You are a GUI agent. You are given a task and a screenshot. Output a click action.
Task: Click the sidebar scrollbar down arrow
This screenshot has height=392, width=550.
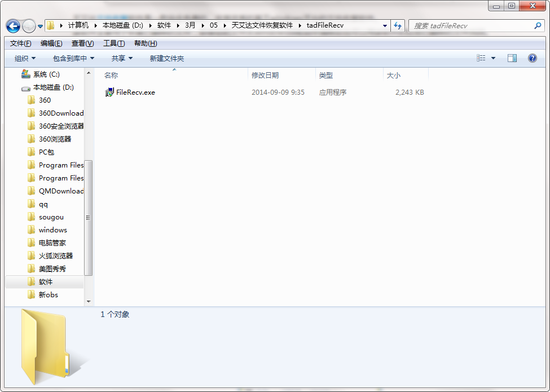click(89, 302)
